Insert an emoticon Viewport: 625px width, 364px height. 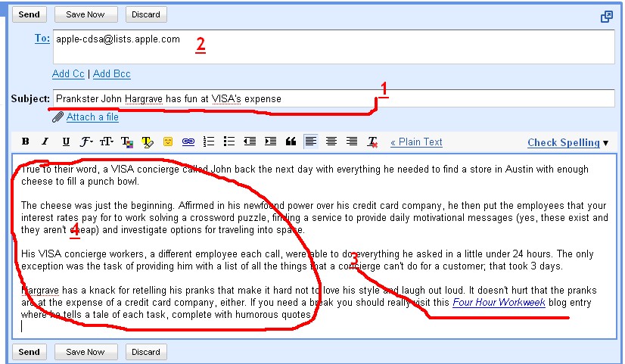click(x=168, y=142)
